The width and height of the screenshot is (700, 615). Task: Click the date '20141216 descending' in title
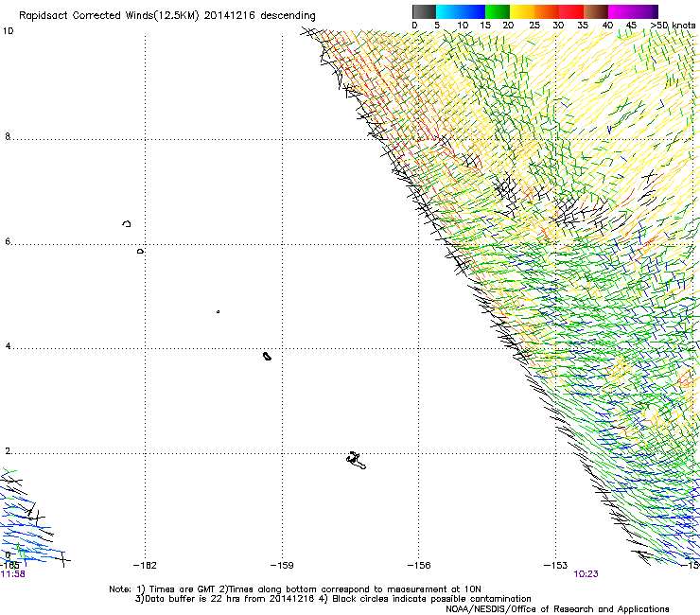(x=259, y=16)
